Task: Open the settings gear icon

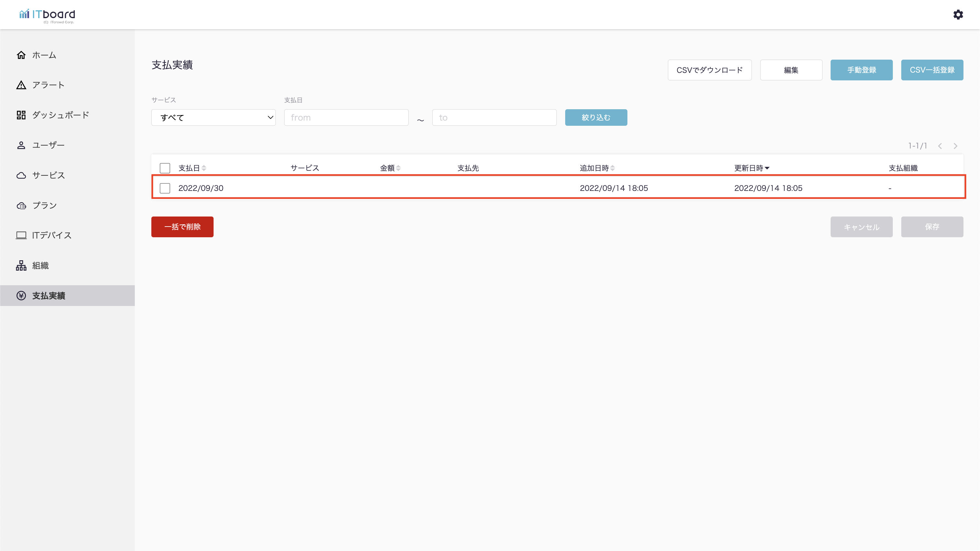Action: 958,15
